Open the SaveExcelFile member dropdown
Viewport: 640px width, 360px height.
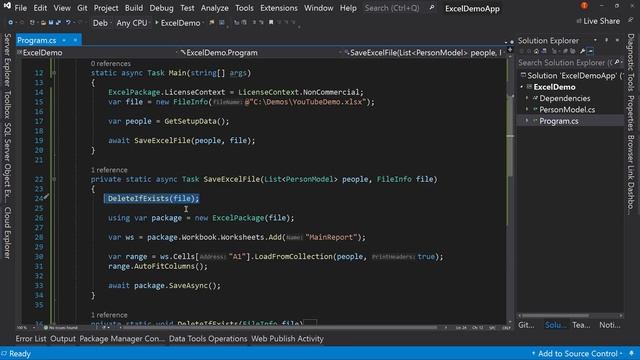click(x=424, y=53)
